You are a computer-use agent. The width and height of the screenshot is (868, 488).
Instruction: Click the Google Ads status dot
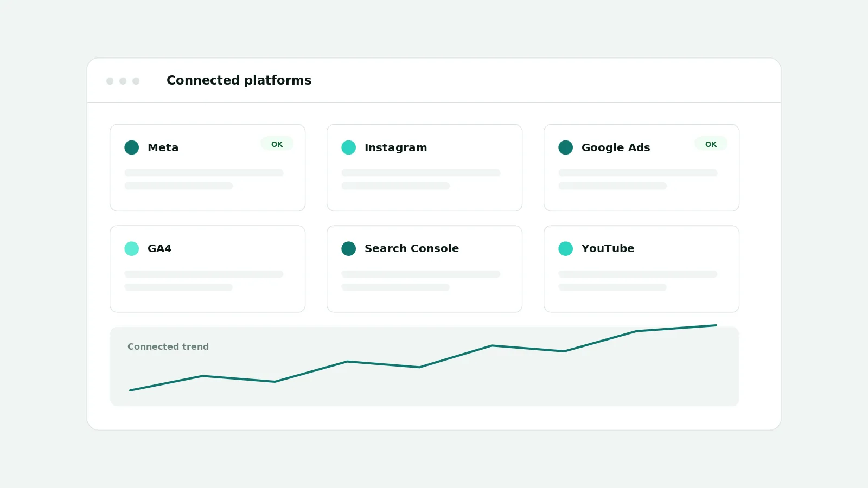click(566, 147)
